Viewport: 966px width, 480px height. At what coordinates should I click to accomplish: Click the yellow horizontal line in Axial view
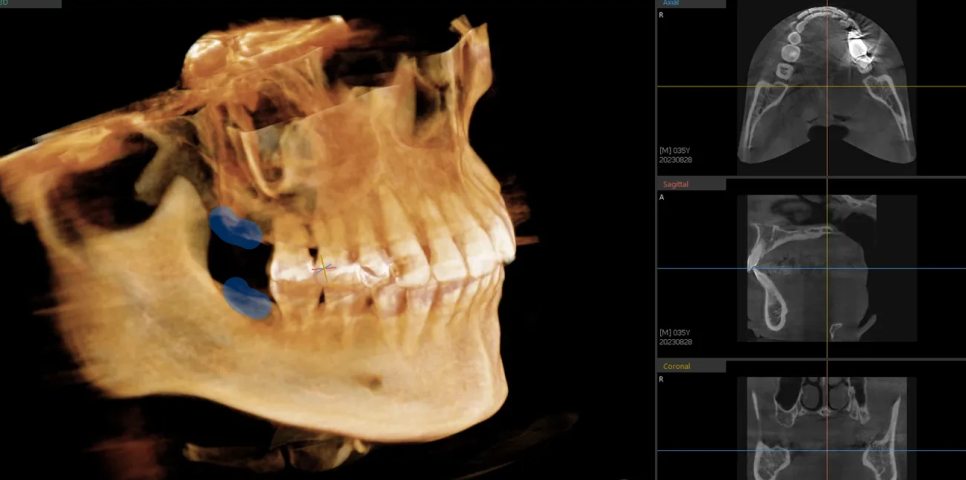click(x=700, y=87)
